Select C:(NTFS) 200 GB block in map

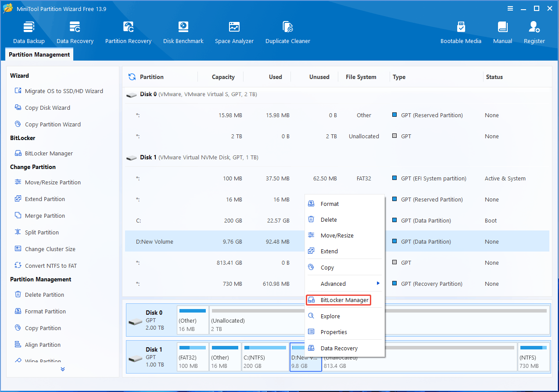pyautogui.click(x=265, y=357)
